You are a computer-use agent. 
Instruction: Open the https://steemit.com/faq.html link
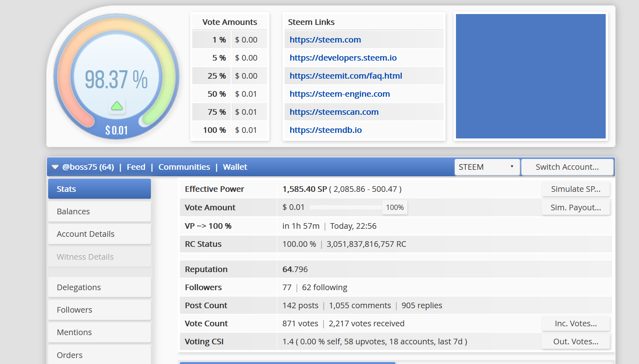[x=346, y=76]
